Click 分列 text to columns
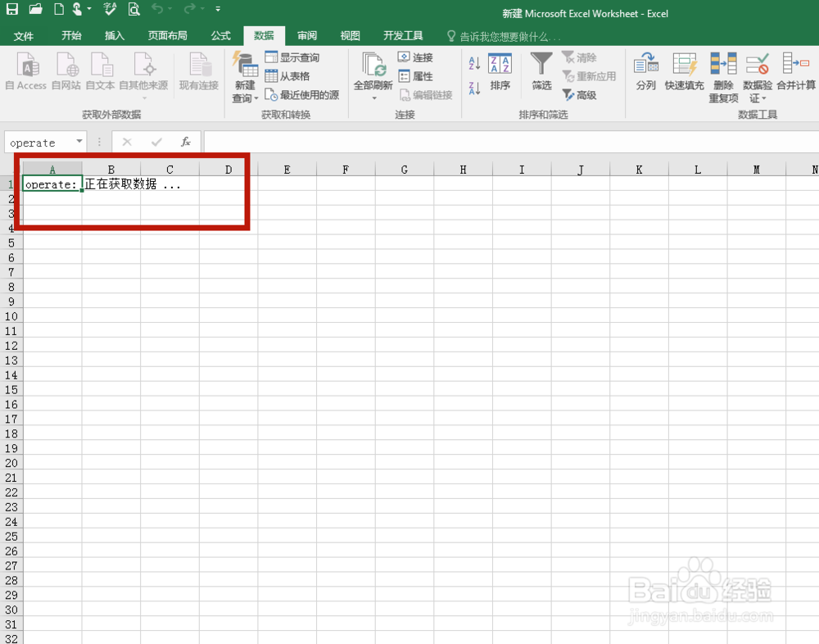This screenshot has width=819, height=644. tap(646, 71)
